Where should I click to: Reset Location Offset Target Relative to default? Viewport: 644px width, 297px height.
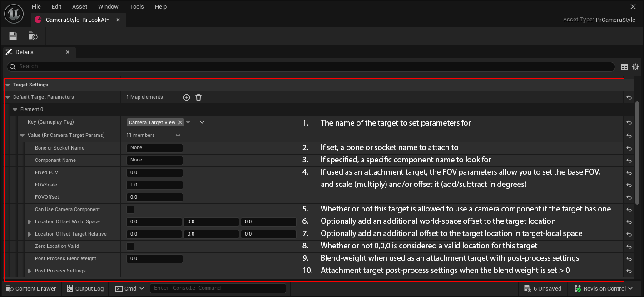[629, 234]
